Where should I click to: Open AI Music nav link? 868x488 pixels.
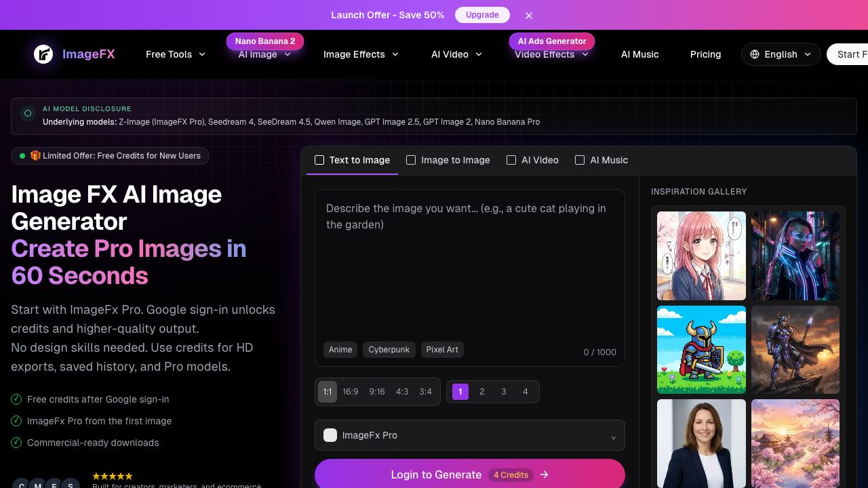tap(639, 54)
